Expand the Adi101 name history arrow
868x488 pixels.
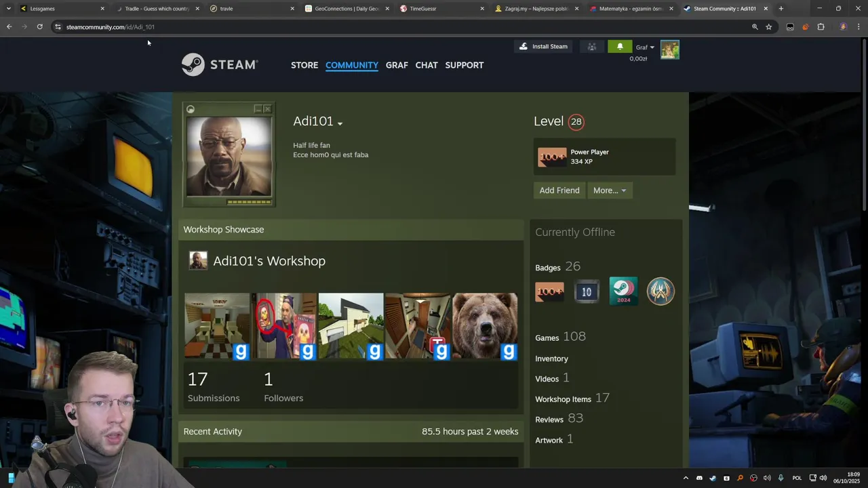point(340,123)
